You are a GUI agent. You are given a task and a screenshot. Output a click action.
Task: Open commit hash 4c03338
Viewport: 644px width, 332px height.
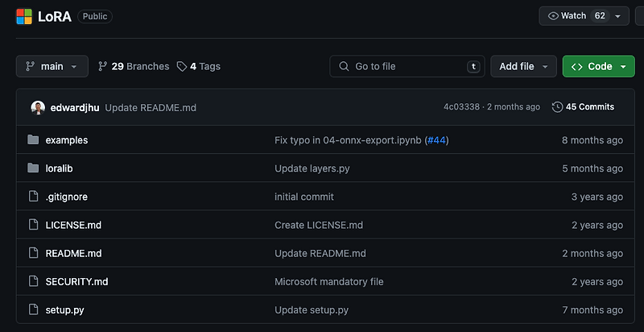tap(461, 107)
